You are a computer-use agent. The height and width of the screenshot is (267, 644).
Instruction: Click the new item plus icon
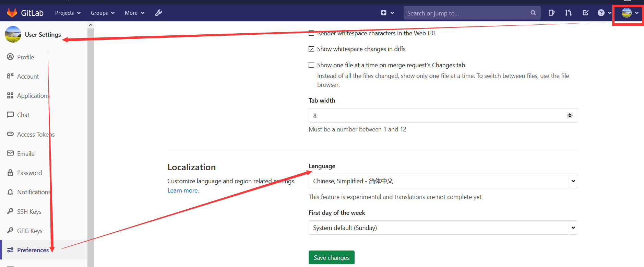(384, 13)
